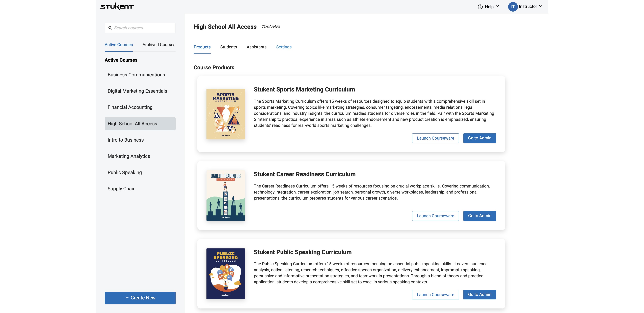
Task: Launch Courseware for Public Speaking Curriculum
Action: (435, 295)
